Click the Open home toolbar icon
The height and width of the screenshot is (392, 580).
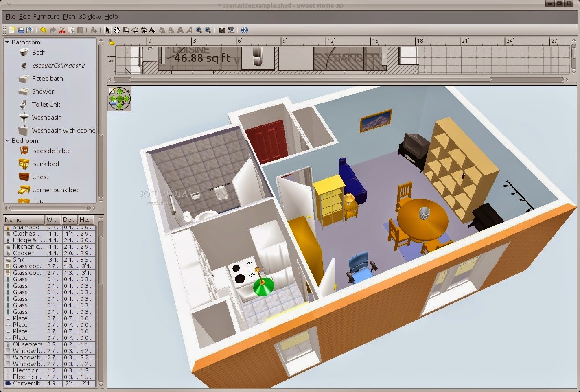click(21, 30)
